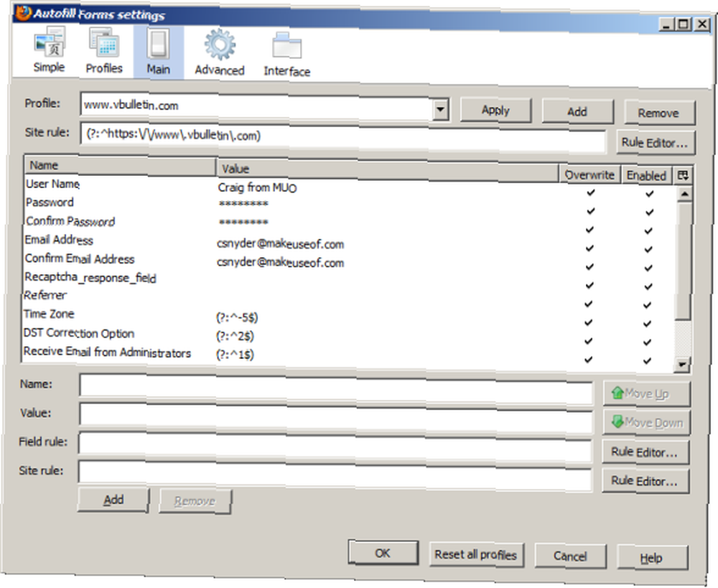
Task: Click into the Name input field
Action: click(336, 389)
